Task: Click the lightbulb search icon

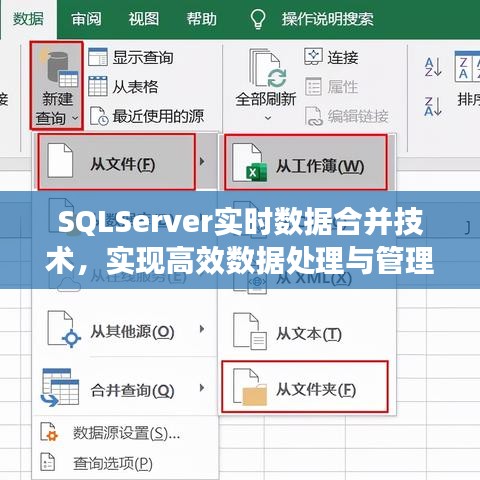Action: (x=258, y=19)
